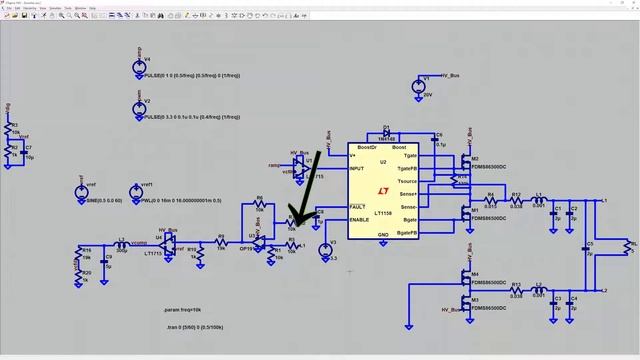Select the Label Net tool

(203, 16)
